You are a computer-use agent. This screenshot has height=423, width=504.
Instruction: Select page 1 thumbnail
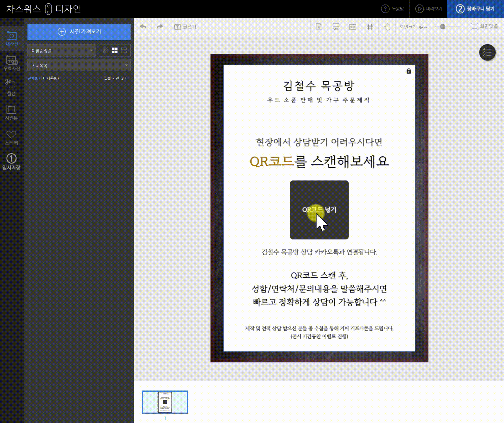click(165, 402)
